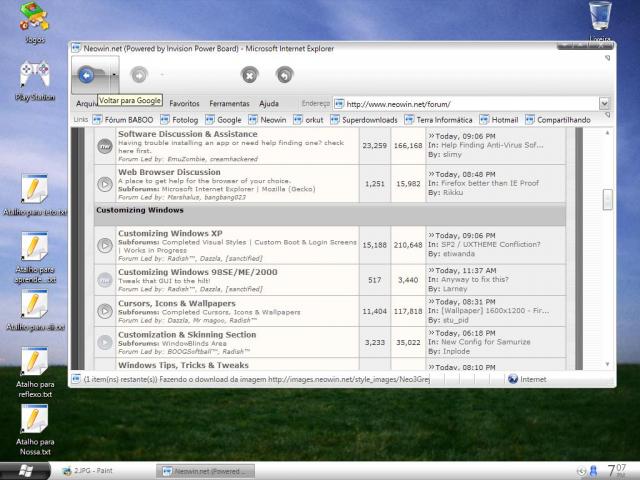Open the Fotolog link bookmark
The width and height of the screenshot is (640, 480).
(179, 120)
